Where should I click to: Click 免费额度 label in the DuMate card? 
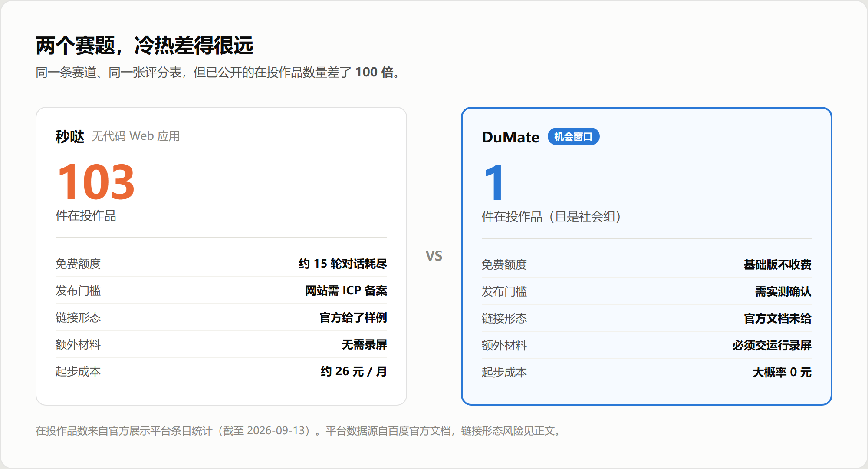click(504, 264)
